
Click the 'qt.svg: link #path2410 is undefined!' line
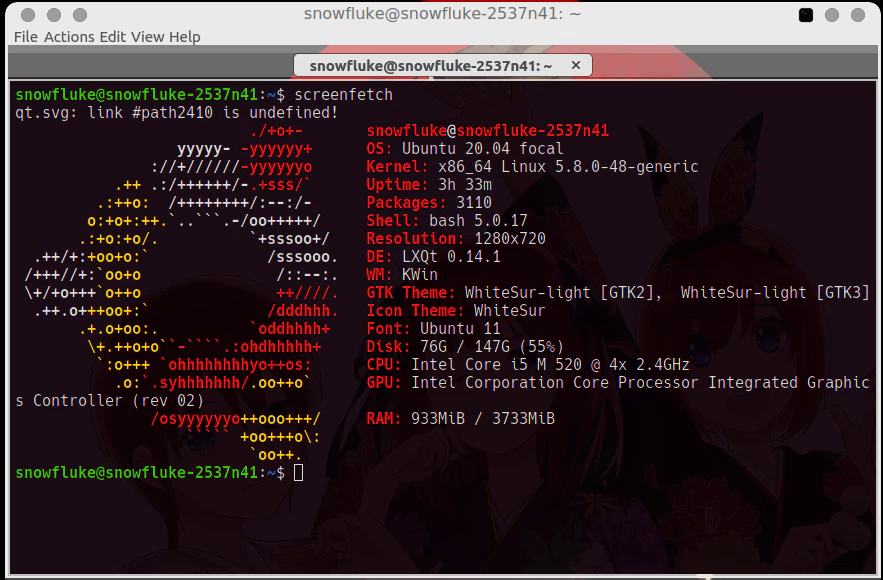[x=176, y=113]
